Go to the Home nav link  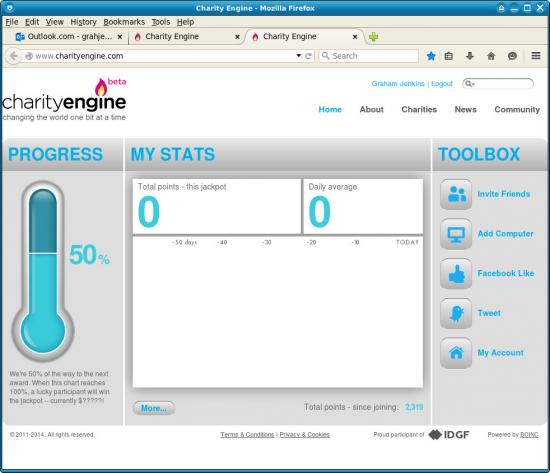click(x=330, y=109)
